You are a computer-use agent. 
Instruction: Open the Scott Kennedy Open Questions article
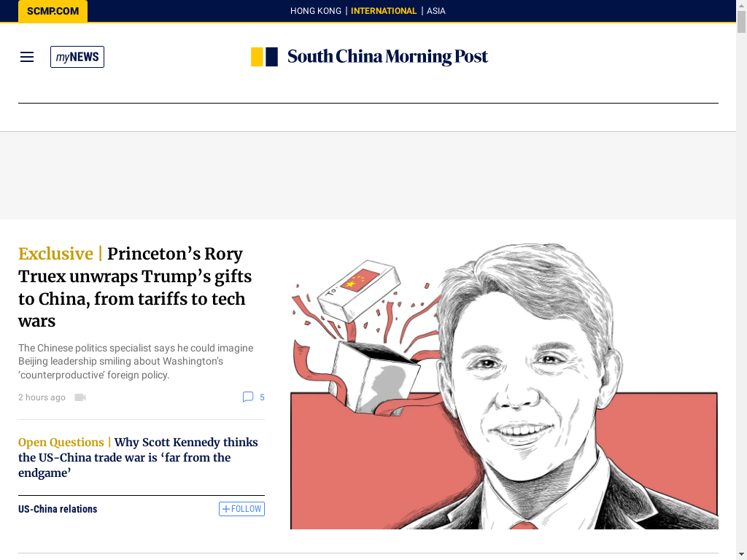138,458
